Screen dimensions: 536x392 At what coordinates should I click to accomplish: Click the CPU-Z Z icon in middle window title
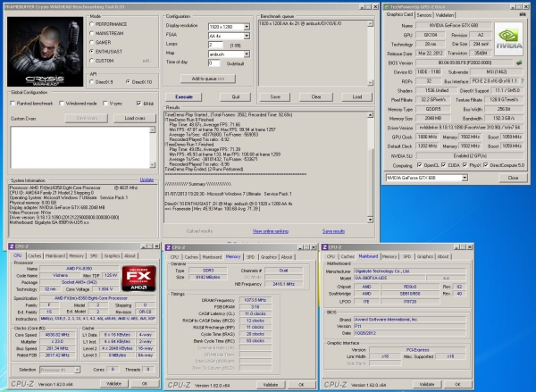[168, 247]
